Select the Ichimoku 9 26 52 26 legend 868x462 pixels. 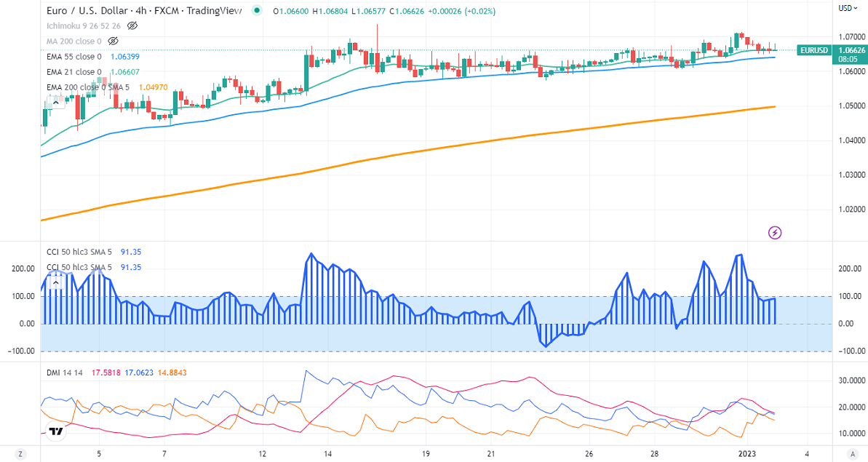pos(84,25)
